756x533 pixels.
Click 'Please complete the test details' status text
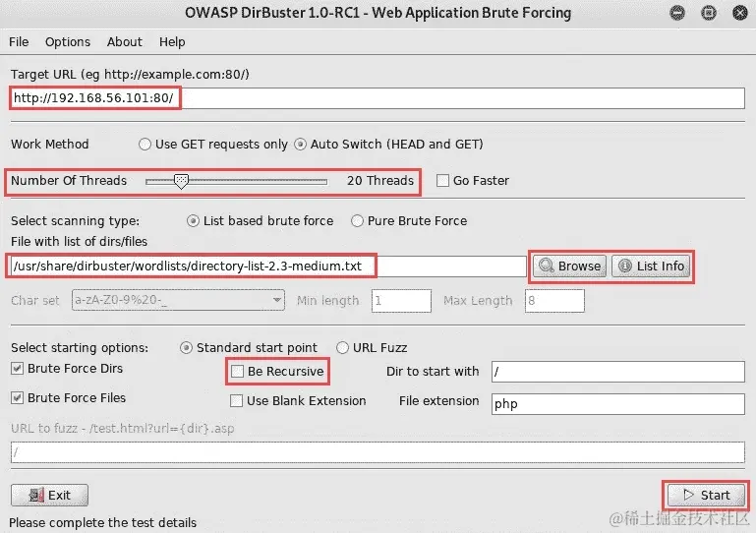[x=102, y=523]
